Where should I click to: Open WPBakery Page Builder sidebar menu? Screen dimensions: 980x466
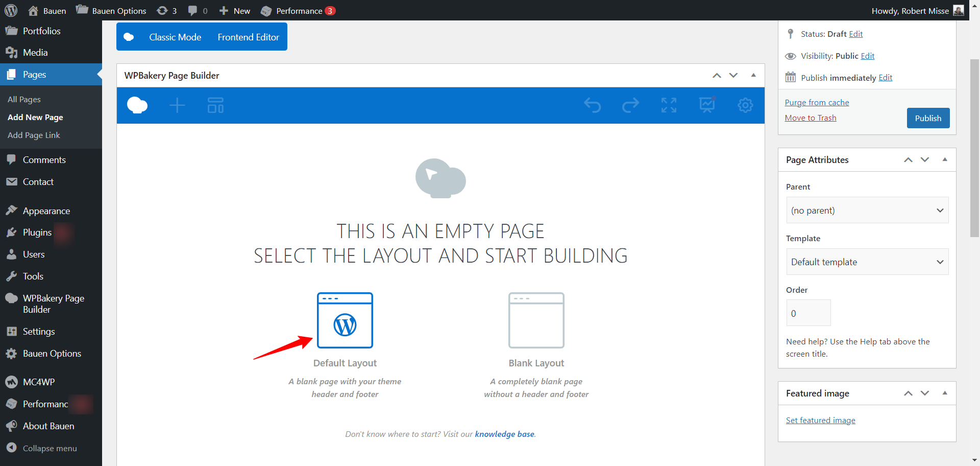click(x=51, y=304)
